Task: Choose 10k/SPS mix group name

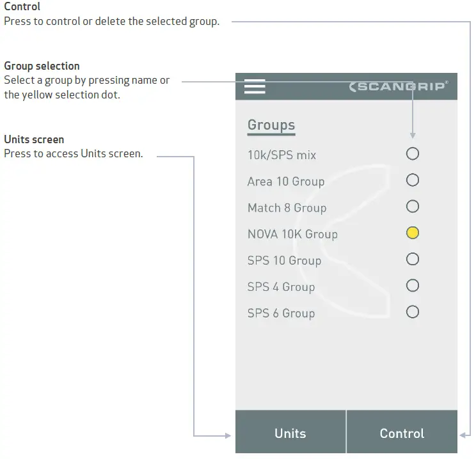Action: (x=282, y=155)
